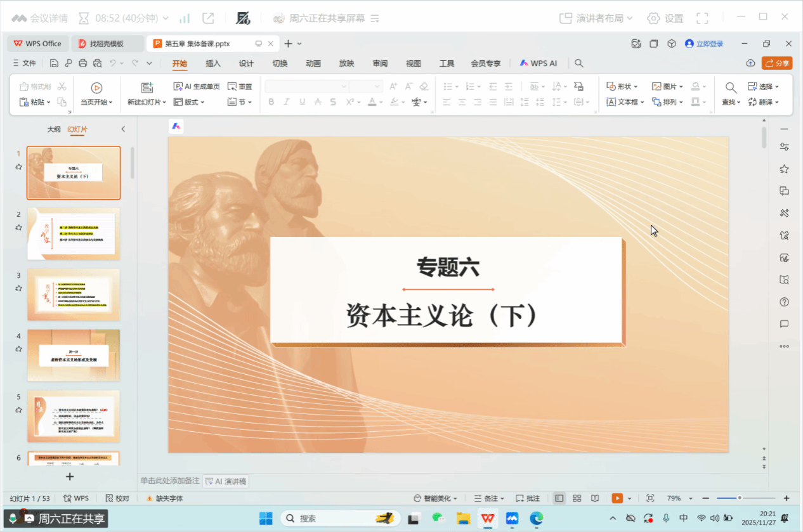The width and height of the screenshot is (803, 532).
Task: Switch to the 插入 ribbon tab
Action: [213, 63]
